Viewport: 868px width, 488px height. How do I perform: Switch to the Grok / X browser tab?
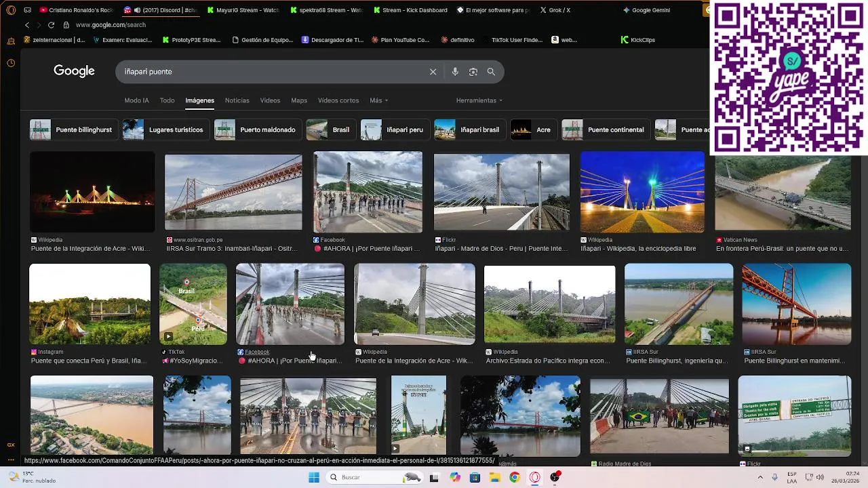pyautogui.click(x=555, y=10)
